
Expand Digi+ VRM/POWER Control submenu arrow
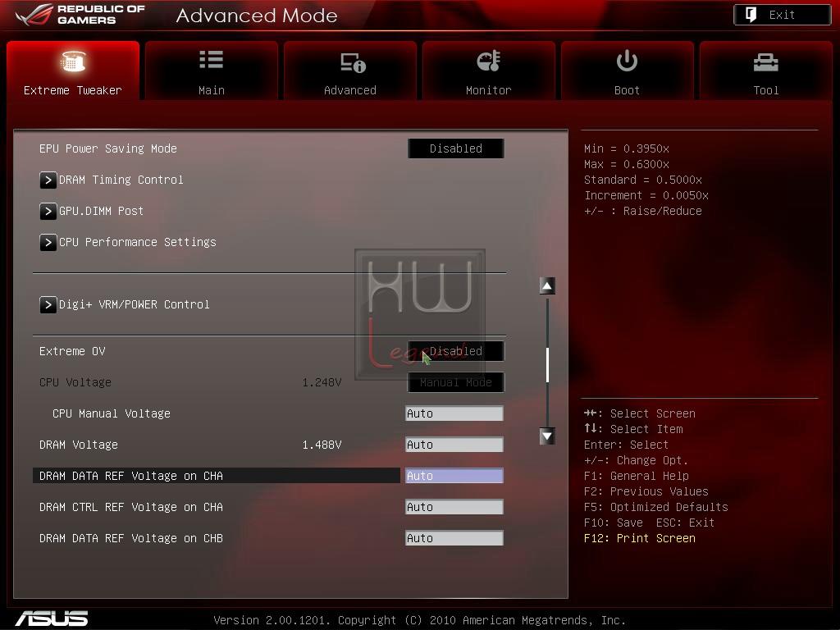click(x=48, y=305)
